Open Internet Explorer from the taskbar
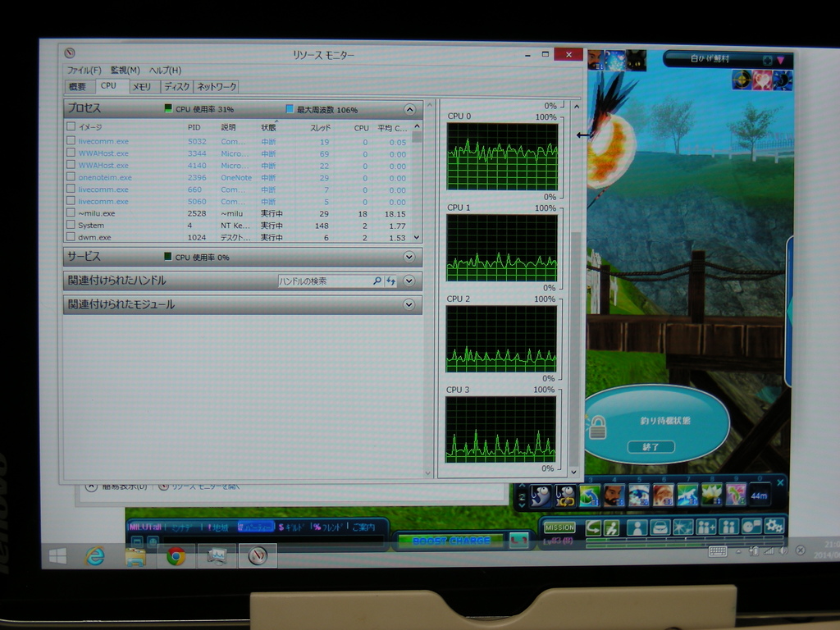Screen dimensions: 840x630 pos(96,556)
